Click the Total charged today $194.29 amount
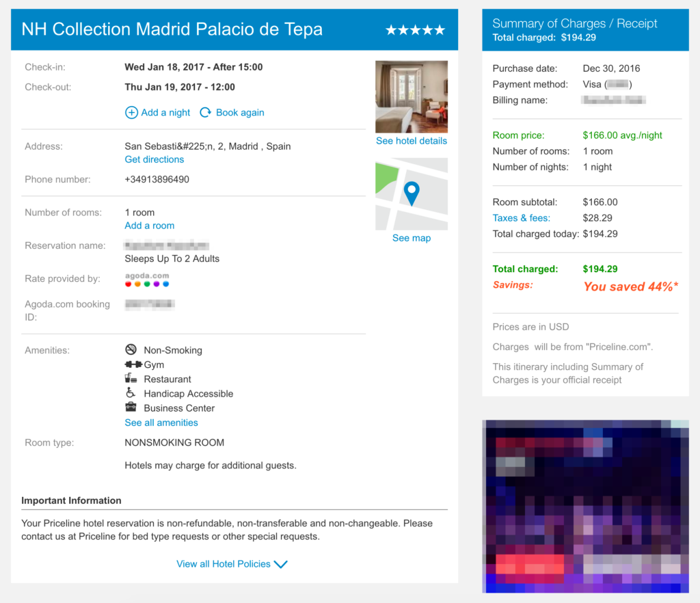The height and width of the screenshot is (603, 700). 600,234
